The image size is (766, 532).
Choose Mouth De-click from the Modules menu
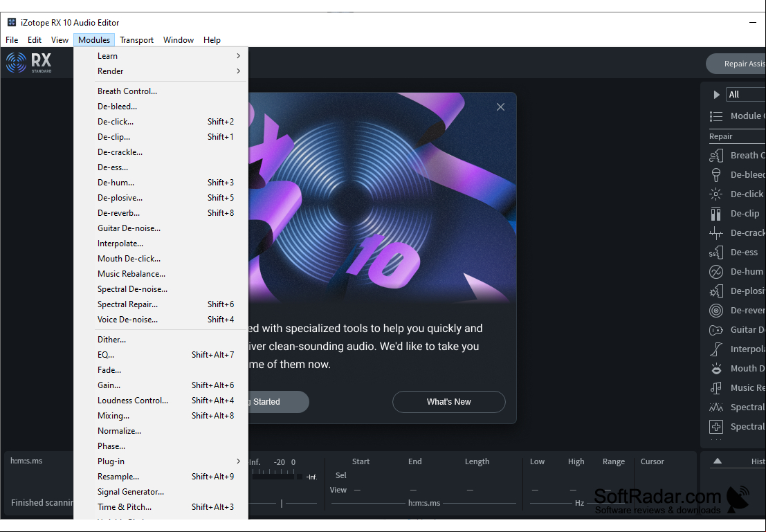tap(161, 259)
